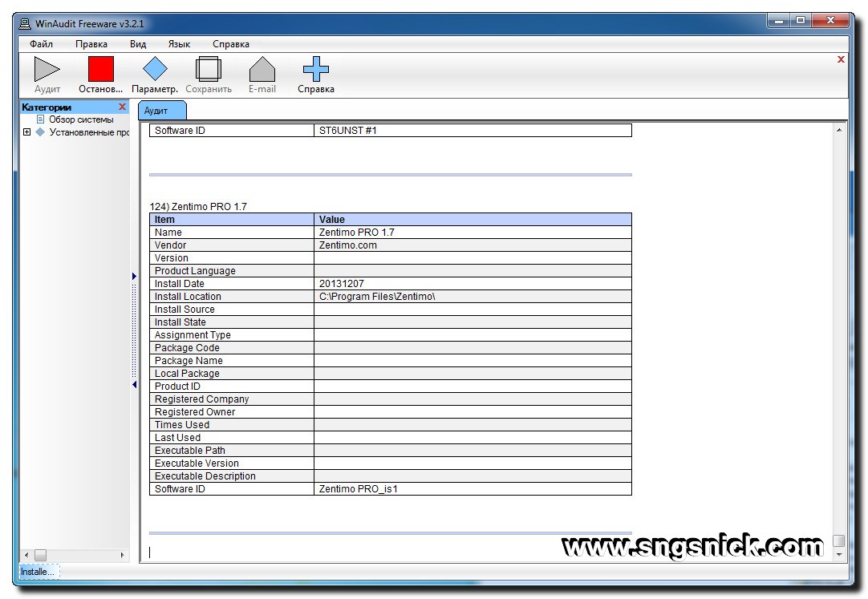
Task: Click the report's vertical scrollbar up arrow
Action: tap(839, 130)
